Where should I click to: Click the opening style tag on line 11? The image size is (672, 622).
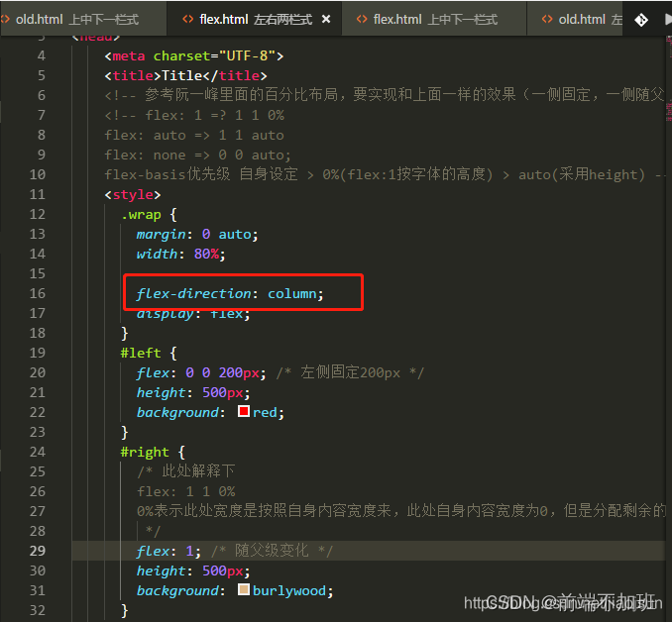[132, 194]
